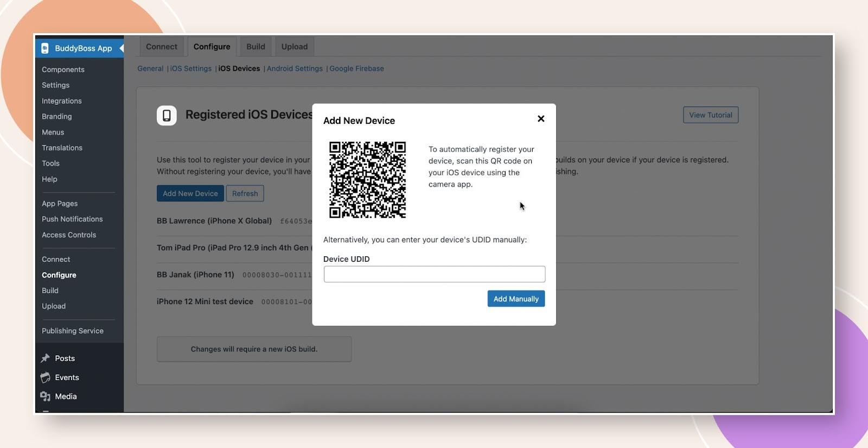Open BuddyBoss App sidebar menu header
The height and width of the screenshot is (448, 868).
tap(80, 48)
